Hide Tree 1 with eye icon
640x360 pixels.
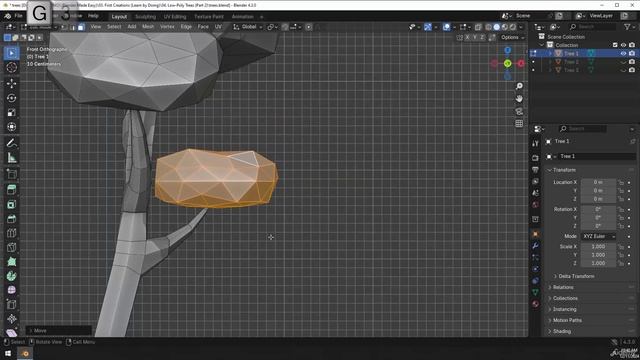[623, 53]
